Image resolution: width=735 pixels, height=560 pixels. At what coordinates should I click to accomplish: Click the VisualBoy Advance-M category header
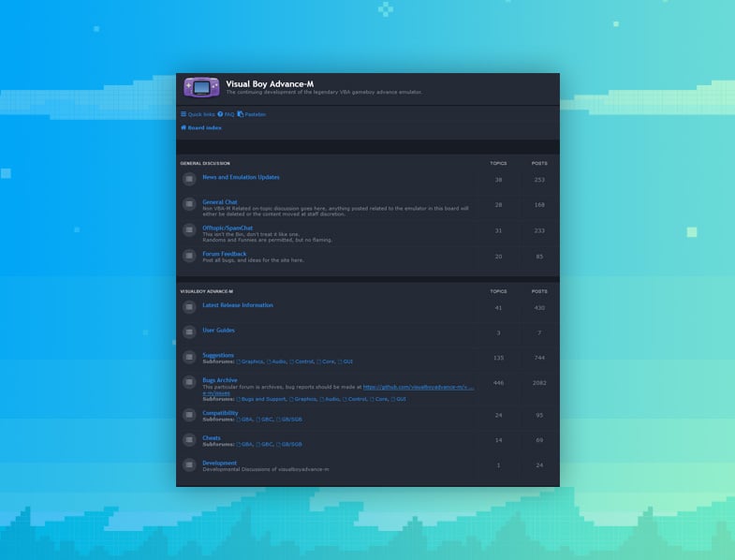coord(207,291)
